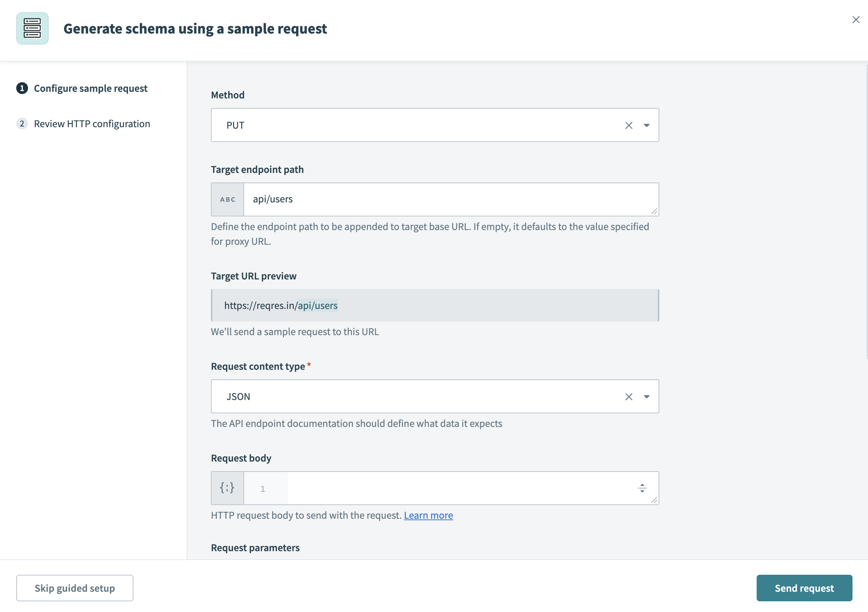Expand the Request content type dropdown

[x=646, y=397]
